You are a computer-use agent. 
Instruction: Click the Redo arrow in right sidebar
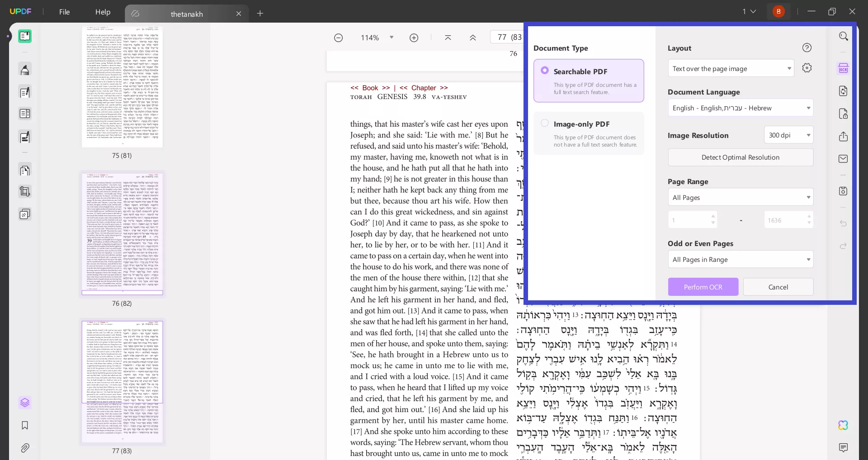(844, 246)
